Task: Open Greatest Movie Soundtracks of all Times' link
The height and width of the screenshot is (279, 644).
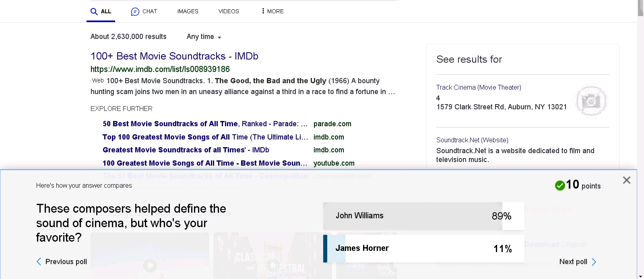Action: click(186, 150)
